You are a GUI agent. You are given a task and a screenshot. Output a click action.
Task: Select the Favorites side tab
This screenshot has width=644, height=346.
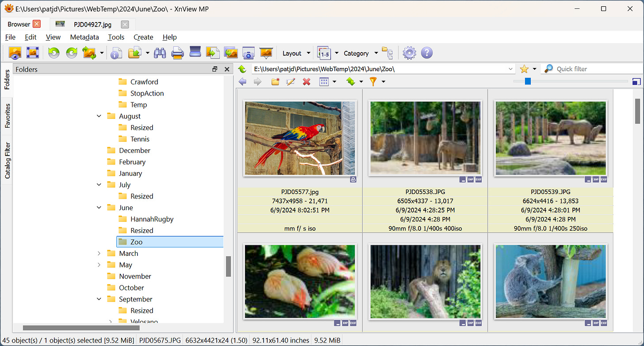click(x=7, y=116)
